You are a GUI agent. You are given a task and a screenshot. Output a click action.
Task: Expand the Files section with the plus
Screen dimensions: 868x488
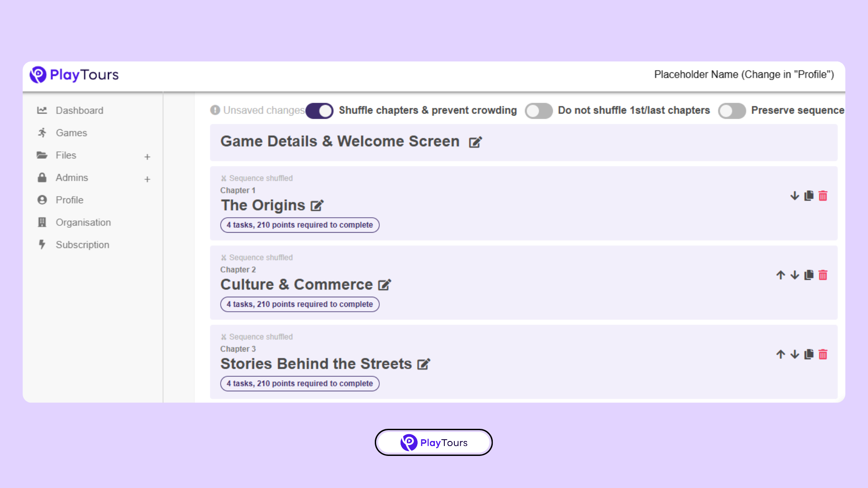147,157
